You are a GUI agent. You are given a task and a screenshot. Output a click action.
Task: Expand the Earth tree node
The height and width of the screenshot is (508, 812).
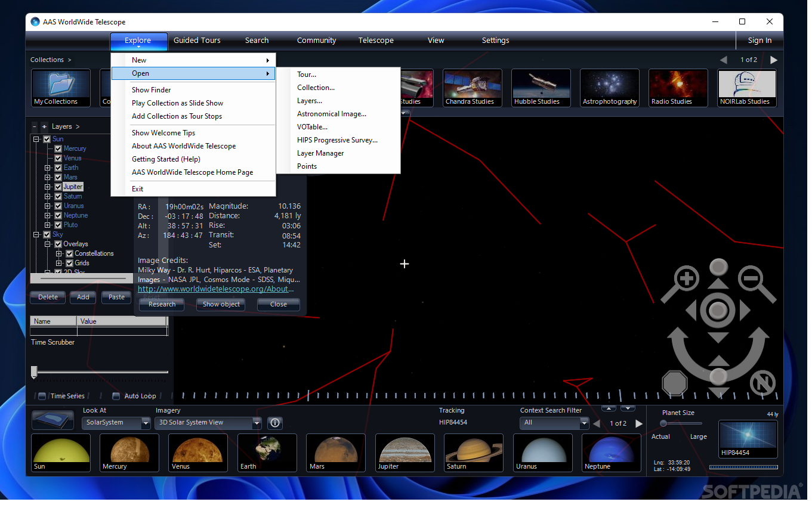(x=47, y=168)
